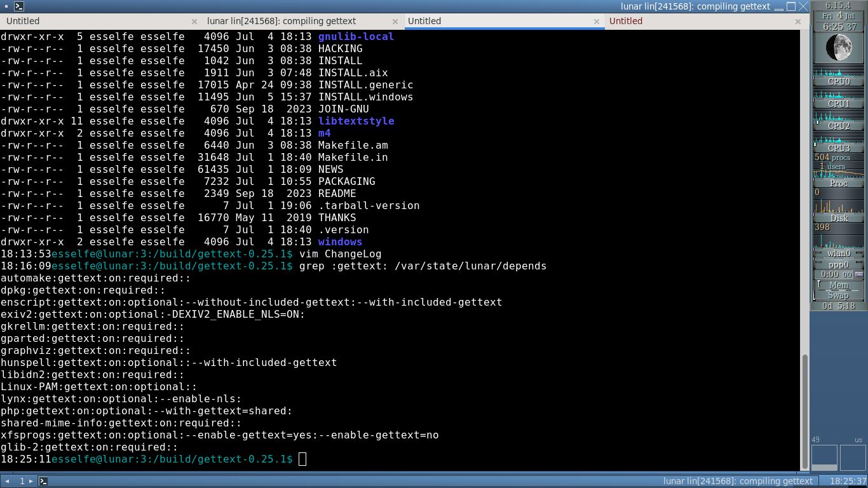Click the Disk monitor label in gkrellm
The image size is (868, 488).
839,218
